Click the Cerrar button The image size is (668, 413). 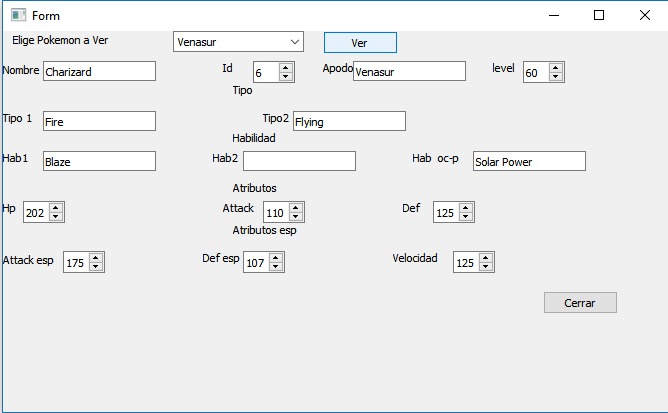[580, 303]
